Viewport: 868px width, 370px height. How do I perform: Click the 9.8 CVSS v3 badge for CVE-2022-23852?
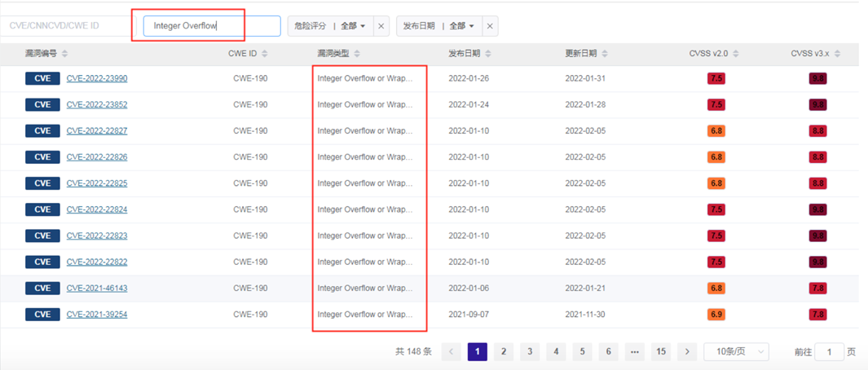click(x=817, y=105)
